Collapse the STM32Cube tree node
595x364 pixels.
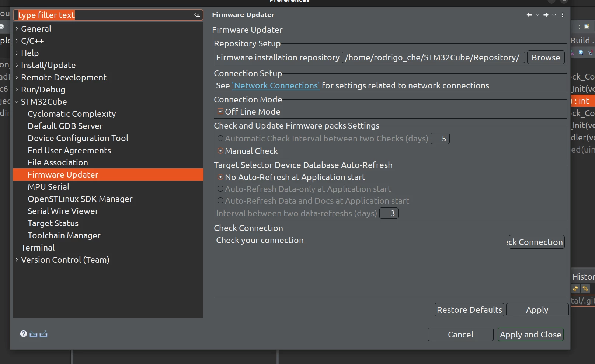pyautogui.click(x=17, y=102)
